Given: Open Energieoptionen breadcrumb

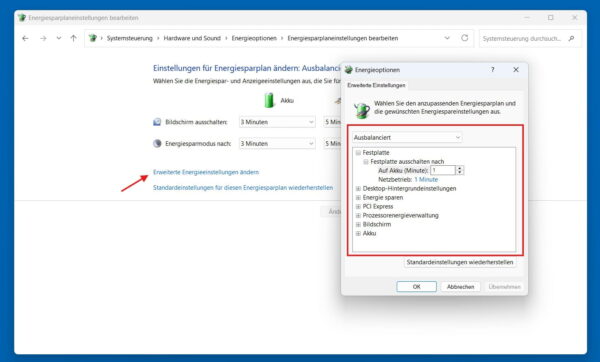Looking at the screenshot, I should pyautogui.click(x=254, y=38).
